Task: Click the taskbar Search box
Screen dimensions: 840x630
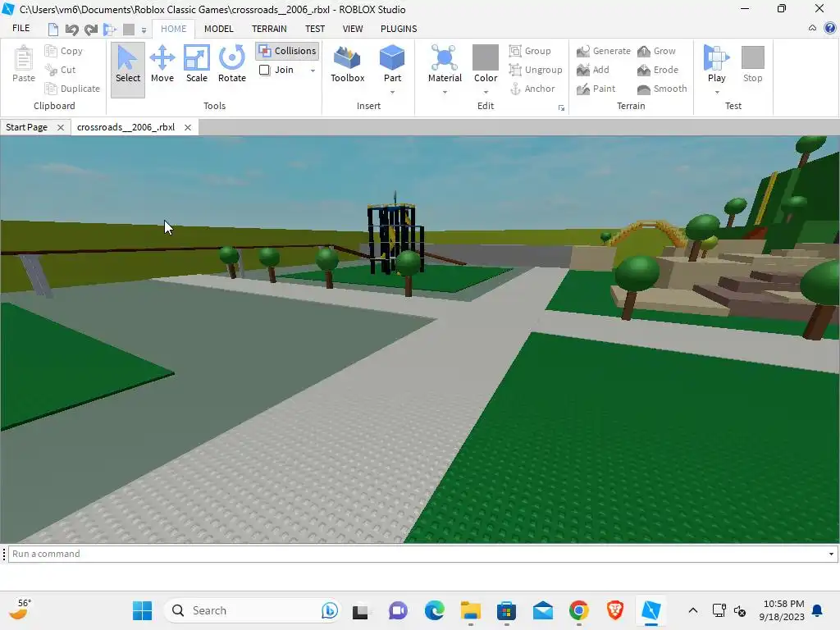Action: 253,610
